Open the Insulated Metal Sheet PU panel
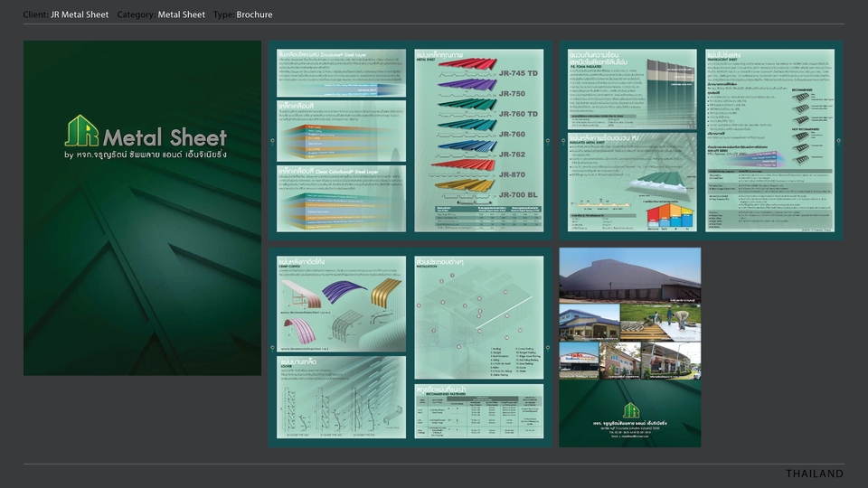The width and height of the screenshot is (868, 488). point(632,182)
